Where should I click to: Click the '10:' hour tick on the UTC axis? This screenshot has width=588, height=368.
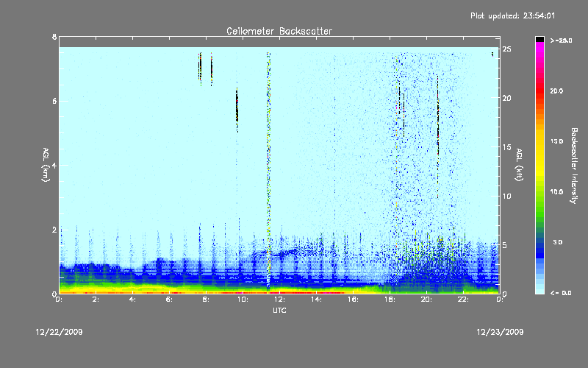coord(243,300)
